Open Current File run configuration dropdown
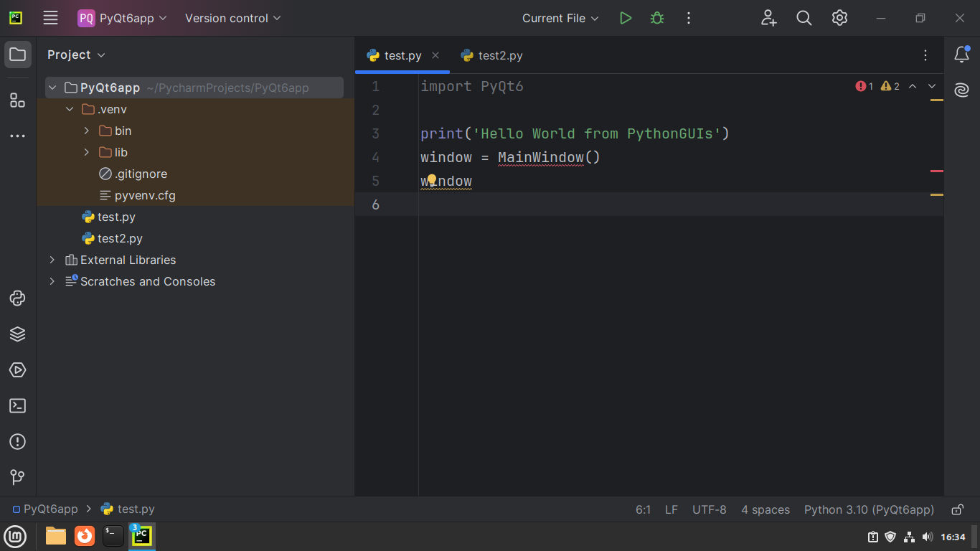This screenshot has height=551, width=980. (560, 18)
